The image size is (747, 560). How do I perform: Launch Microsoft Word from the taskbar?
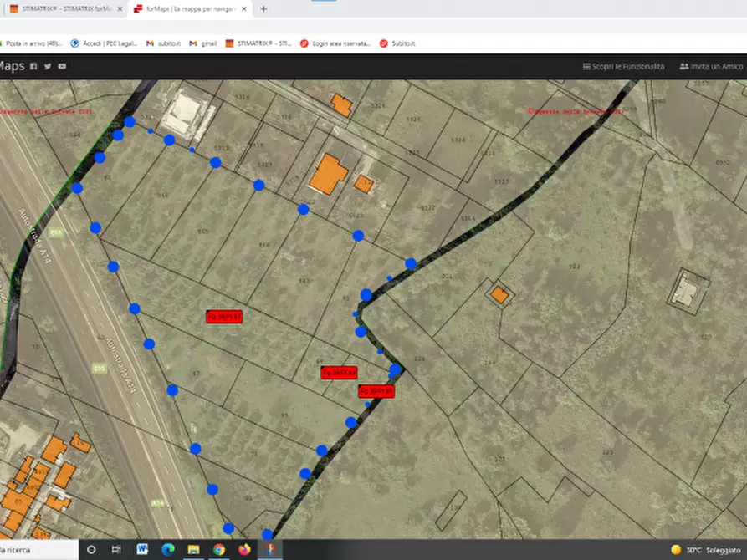tap(142, 549)
